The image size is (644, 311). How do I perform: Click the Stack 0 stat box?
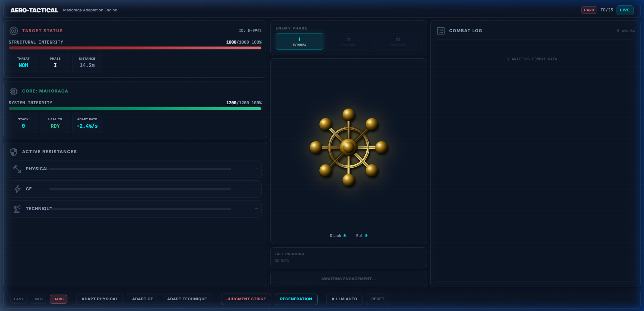point(23,123)
